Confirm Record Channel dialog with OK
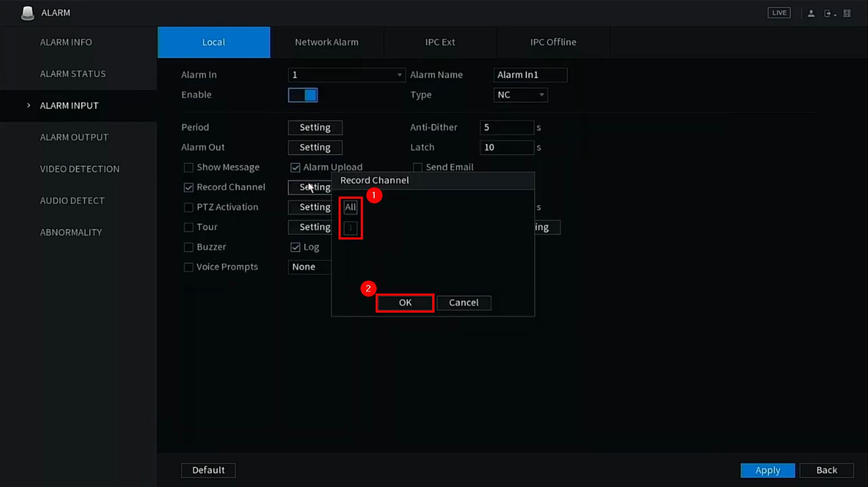 [x=405, y=303]
